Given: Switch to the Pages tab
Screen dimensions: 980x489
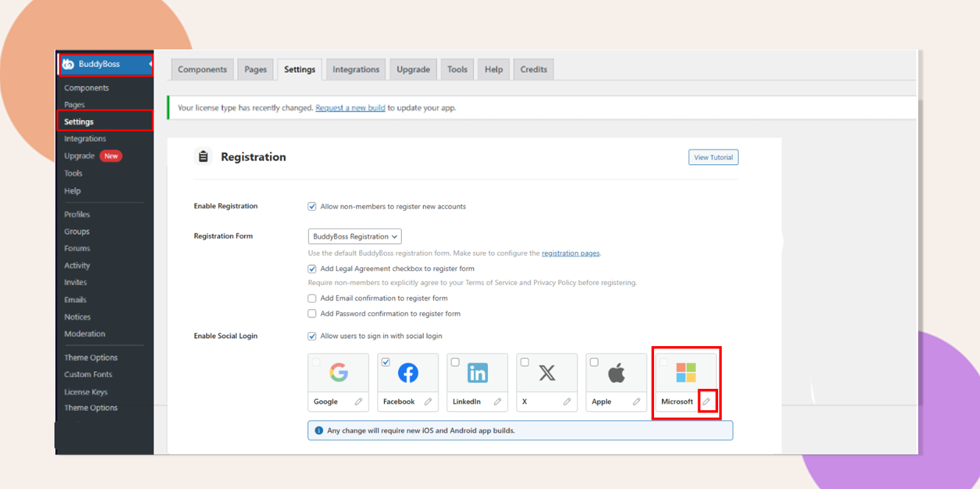Looking at the screenshot, I should pyautogui.click(x=255, y=69).
